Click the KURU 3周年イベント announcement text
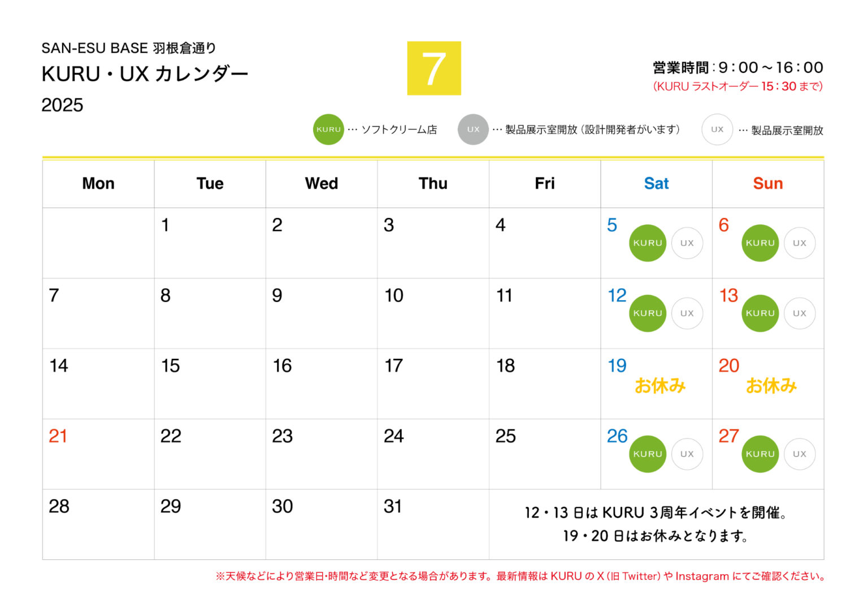 click(x=656, y=513)
